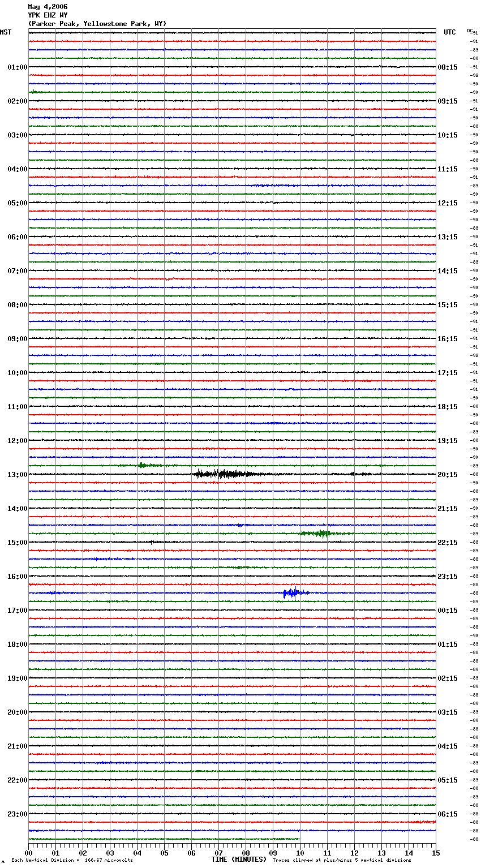The width and height of the screenshot is (481, 868).
Task: Click the "00:15" UTC time label
Action: pos(448,611)
